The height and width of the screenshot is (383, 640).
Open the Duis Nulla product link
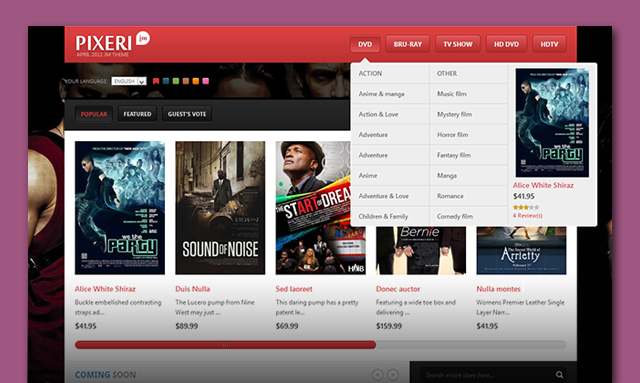(192, 289)
